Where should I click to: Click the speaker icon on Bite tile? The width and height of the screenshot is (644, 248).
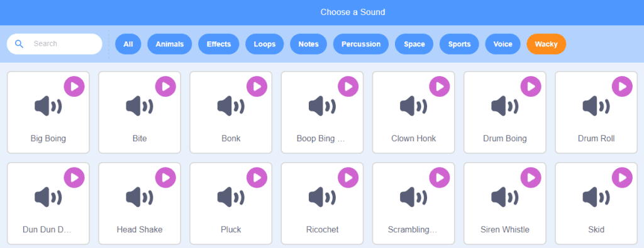coord(140,107)
